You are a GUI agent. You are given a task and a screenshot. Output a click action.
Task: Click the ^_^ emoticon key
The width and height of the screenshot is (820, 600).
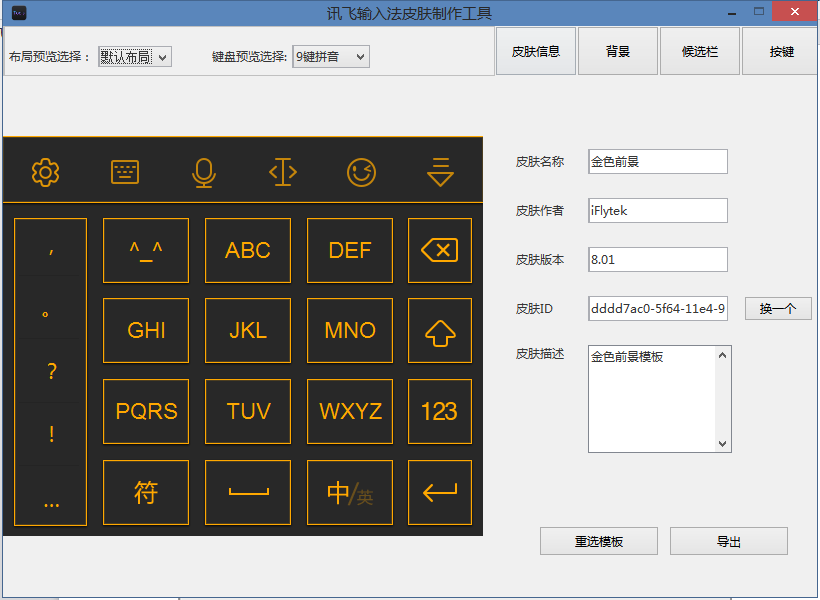pyautogui.click(x=146, y=251)
